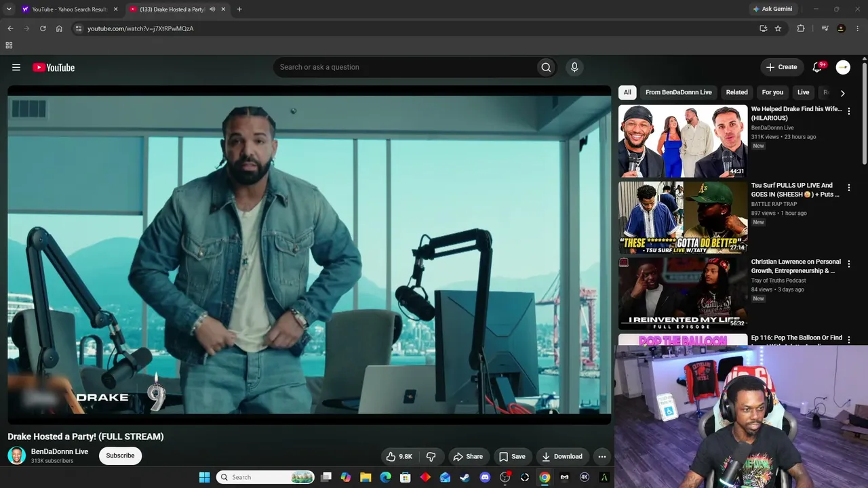Open the YouTube guide hamburger menu

16,67
